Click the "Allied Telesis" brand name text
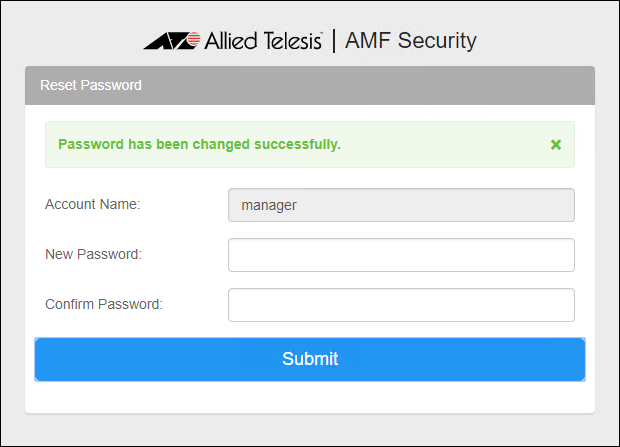The width and height of the screenshot is (620, 447). (x=262, y=41)
